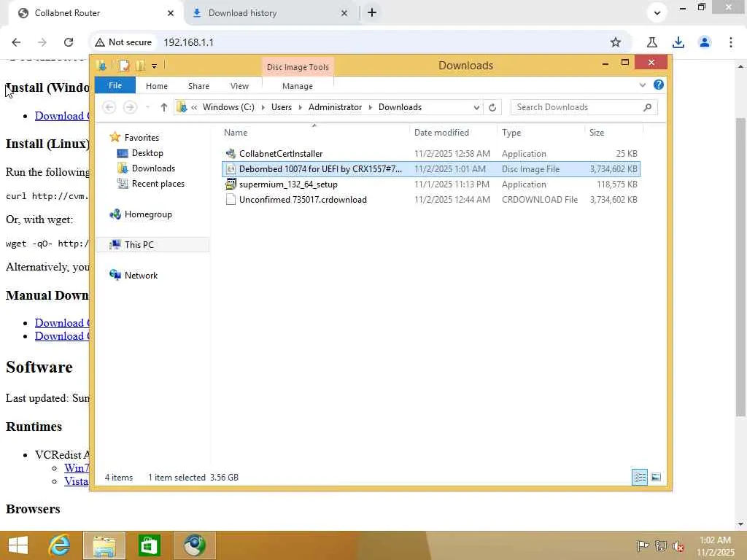Follow the Download link under Install Windows
The height and width of the screenshot is (560, 747).
tap(62, 116)
